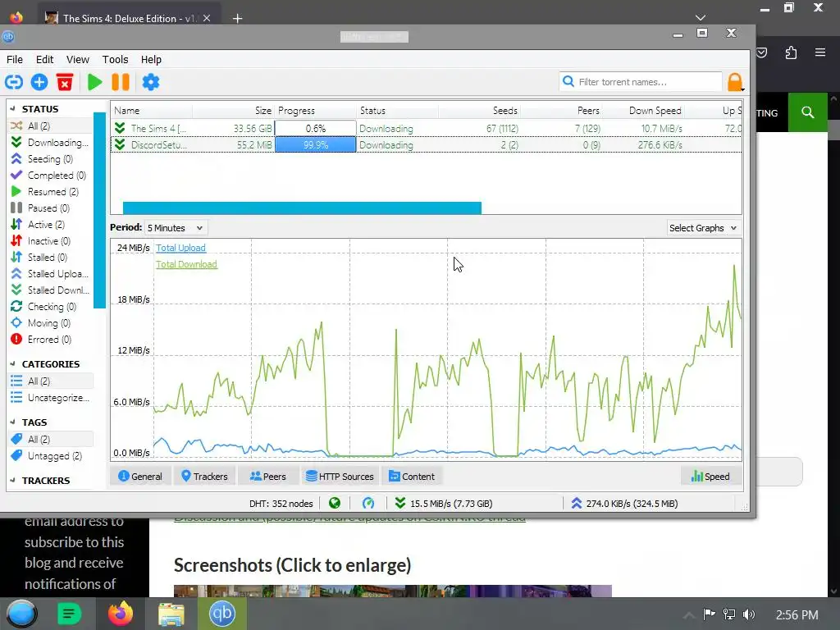Collapse the CATEGORIES section
The image size is (840, 630).
12,363
